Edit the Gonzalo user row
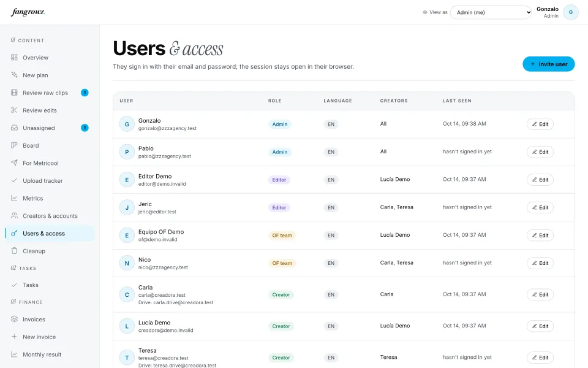This screenshot has width=588, height=368. click(x=540, y=124)
